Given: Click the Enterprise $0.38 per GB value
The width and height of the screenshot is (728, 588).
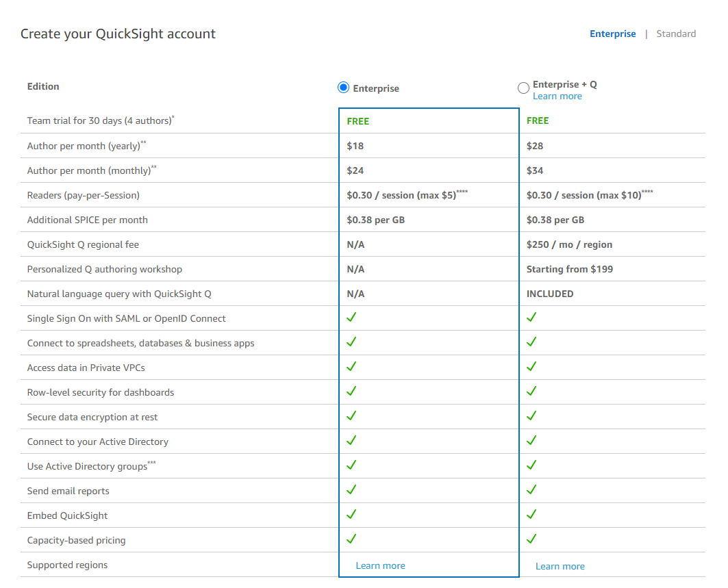Looking at the screenshot, I should (x=375, y=220).
